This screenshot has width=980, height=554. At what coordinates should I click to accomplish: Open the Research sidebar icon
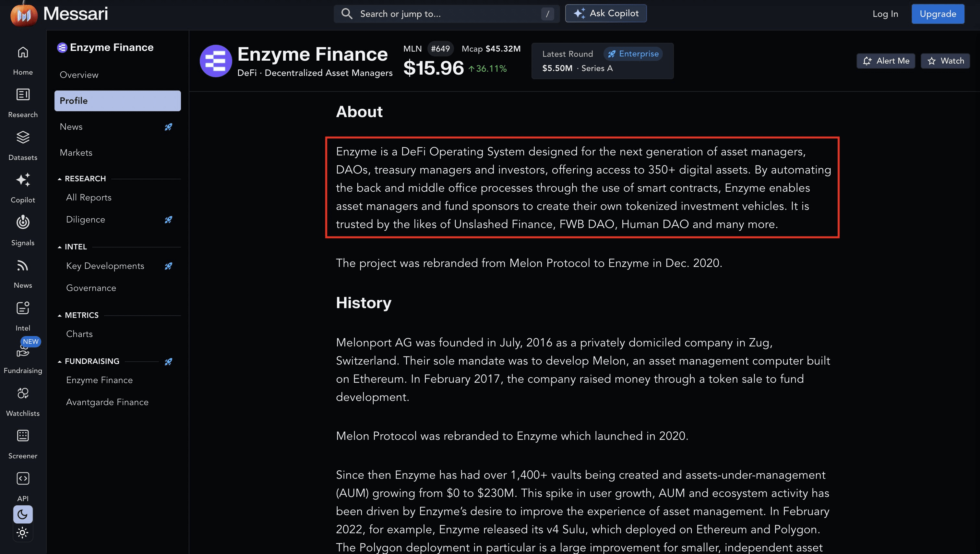tap(23, 94)
